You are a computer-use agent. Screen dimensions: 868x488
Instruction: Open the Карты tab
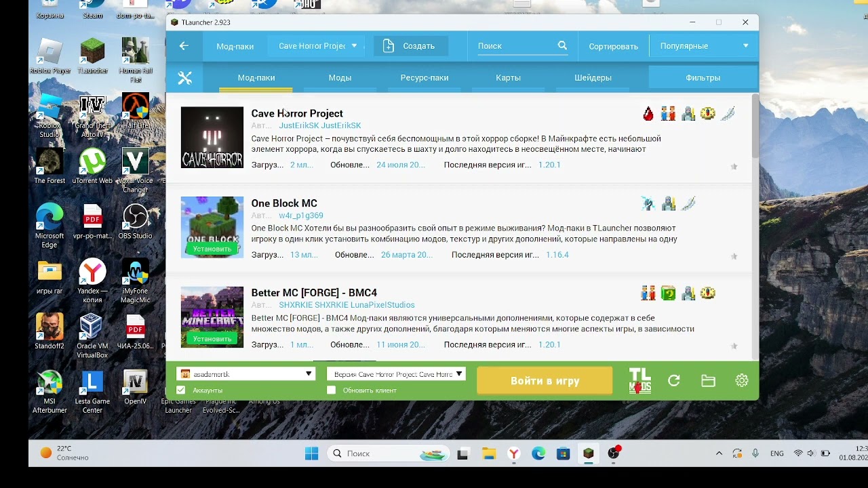508,78
